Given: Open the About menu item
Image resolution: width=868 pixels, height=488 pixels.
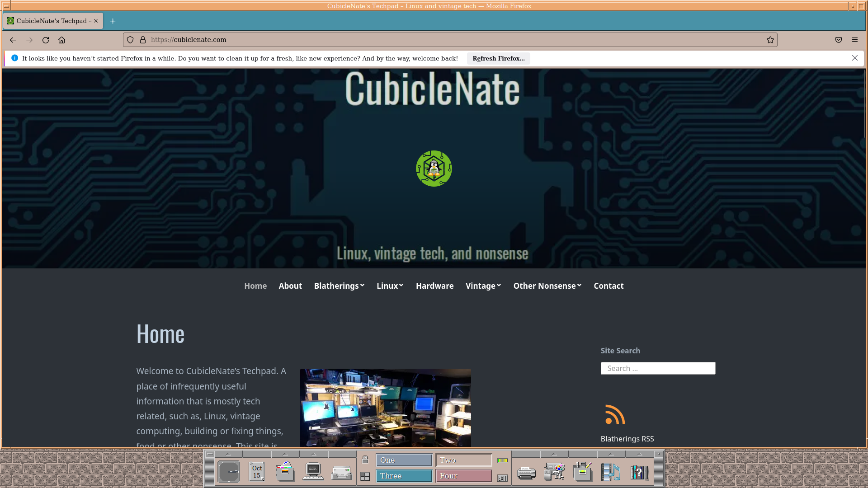Looking at the screenshot, I should 290,286.
